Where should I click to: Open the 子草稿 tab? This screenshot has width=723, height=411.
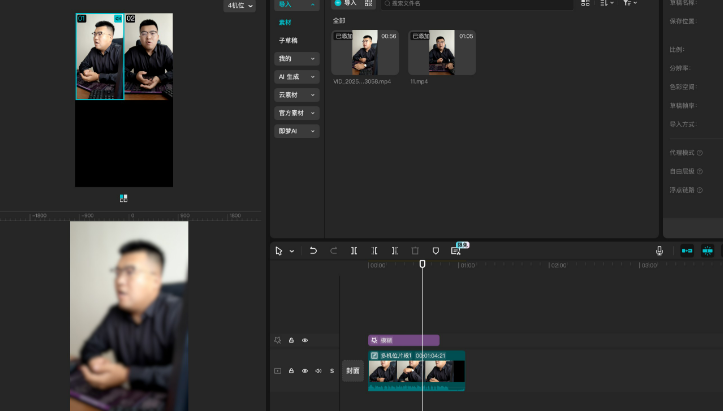click(x=288, y=41)
